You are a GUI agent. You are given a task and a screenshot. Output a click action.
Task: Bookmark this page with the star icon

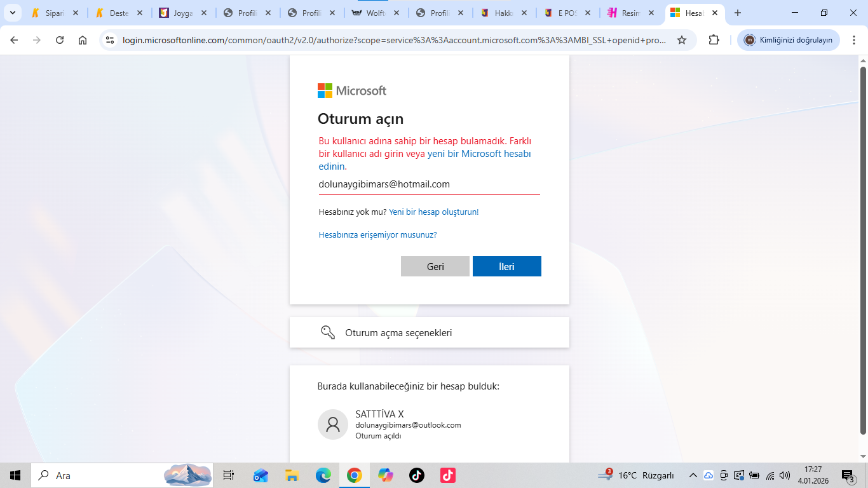point(682,40)
